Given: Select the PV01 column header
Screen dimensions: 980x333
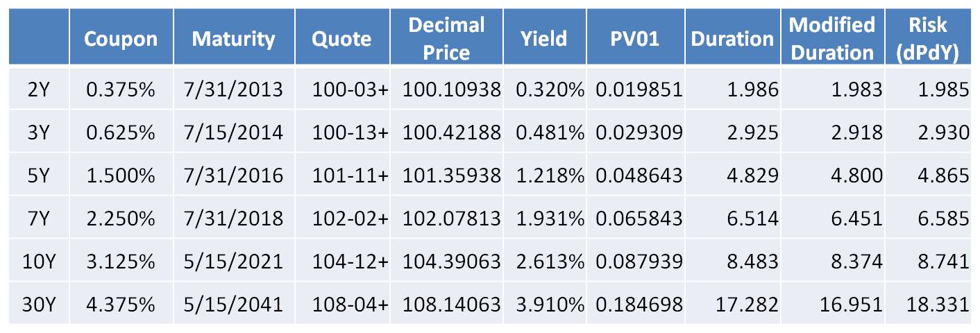Looking at the screenshot, I should [x=634, y=39].
